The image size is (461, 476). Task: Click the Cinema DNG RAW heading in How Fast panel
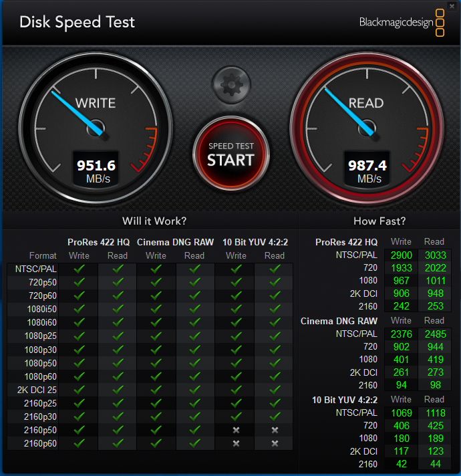339,321
